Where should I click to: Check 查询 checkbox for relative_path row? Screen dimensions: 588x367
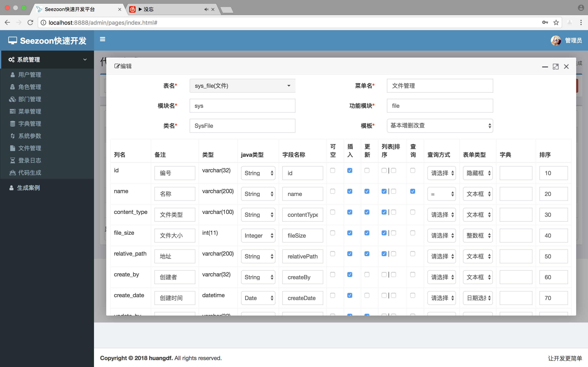pos(412,254)
